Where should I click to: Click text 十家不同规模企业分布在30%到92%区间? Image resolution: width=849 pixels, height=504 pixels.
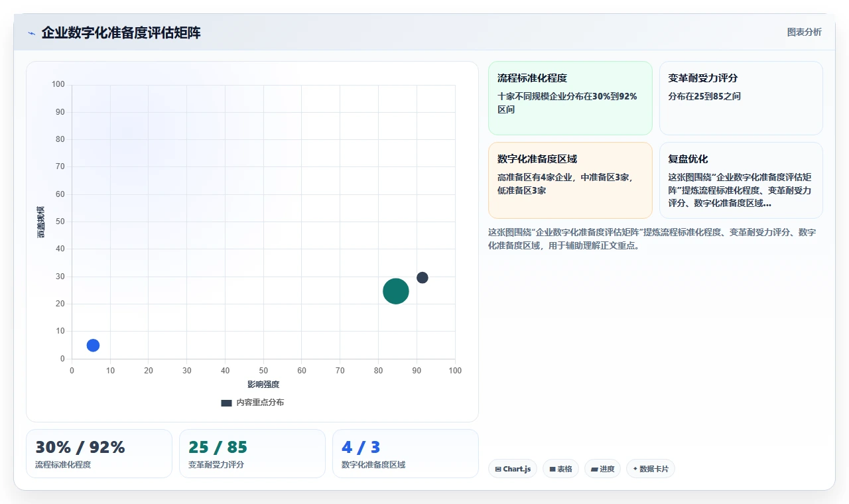click(567, 103)
